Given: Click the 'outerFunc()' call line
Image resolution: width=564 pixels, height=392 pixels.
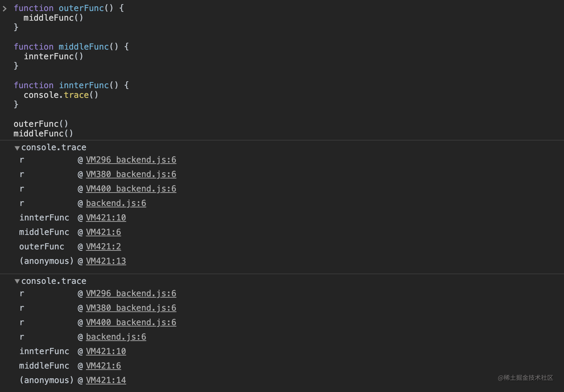Looking at the screenshot, I should pos(41,124).
